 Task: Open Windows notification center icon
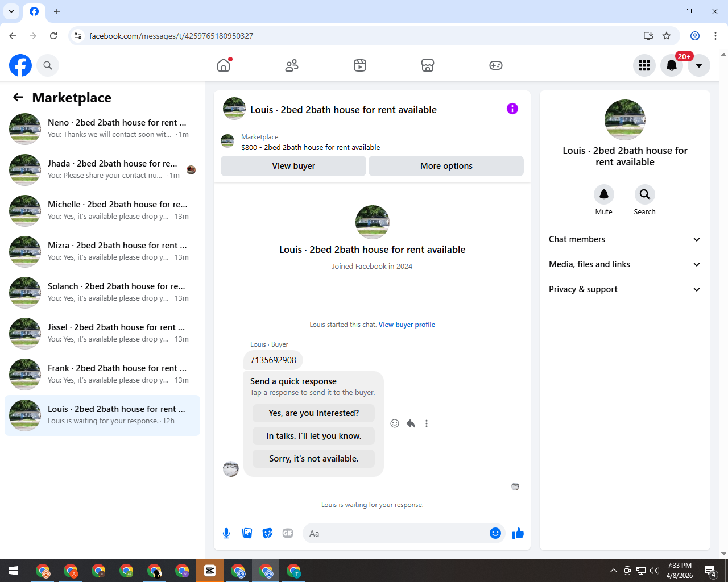point(710,571)
